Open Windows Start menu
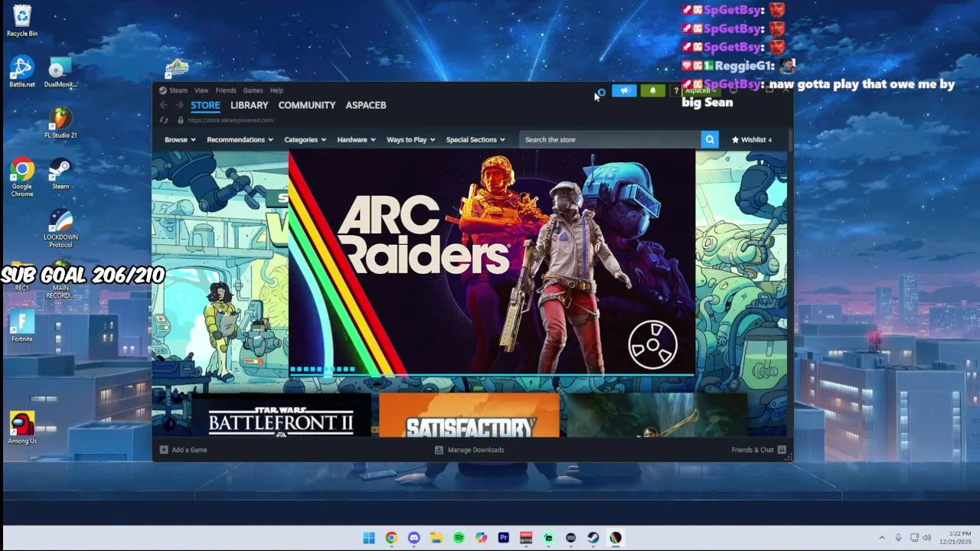This screenshot has height=551, width=980. pyautogui.click(x=369, y=538)
